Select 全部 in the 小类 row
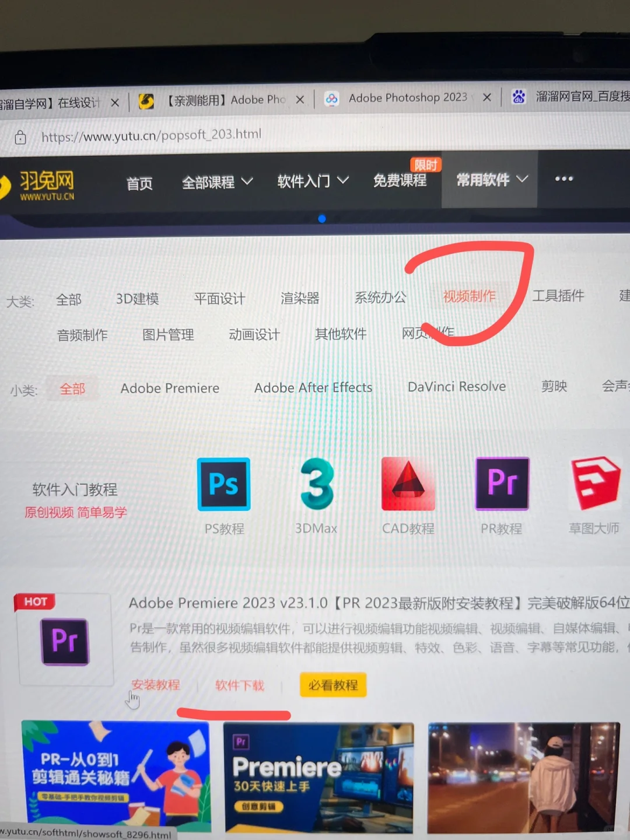This screenshot has height=840, width=630. [72, 388]
